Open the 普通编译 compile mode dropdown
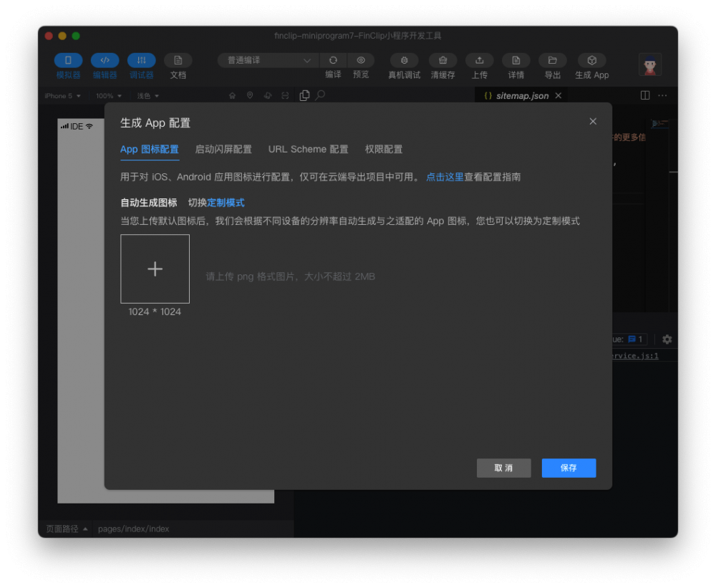The height and width of the screenshot is (588, 716). point(268,61)
